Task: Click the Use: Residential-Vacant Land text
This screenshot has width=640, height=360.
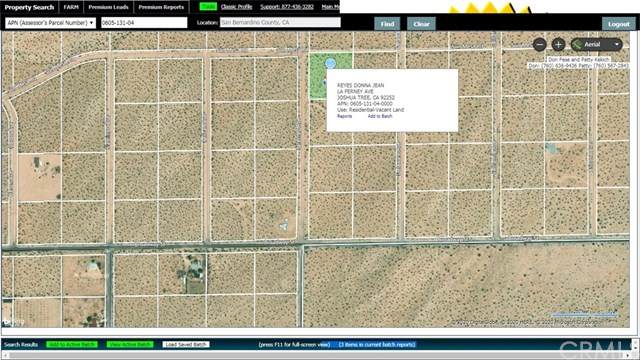Action: point(370,110)
